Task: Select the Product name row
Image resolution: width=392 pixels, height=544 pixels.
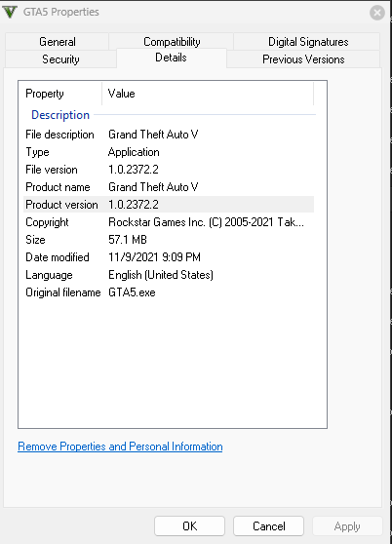Action: click(169, 187)
